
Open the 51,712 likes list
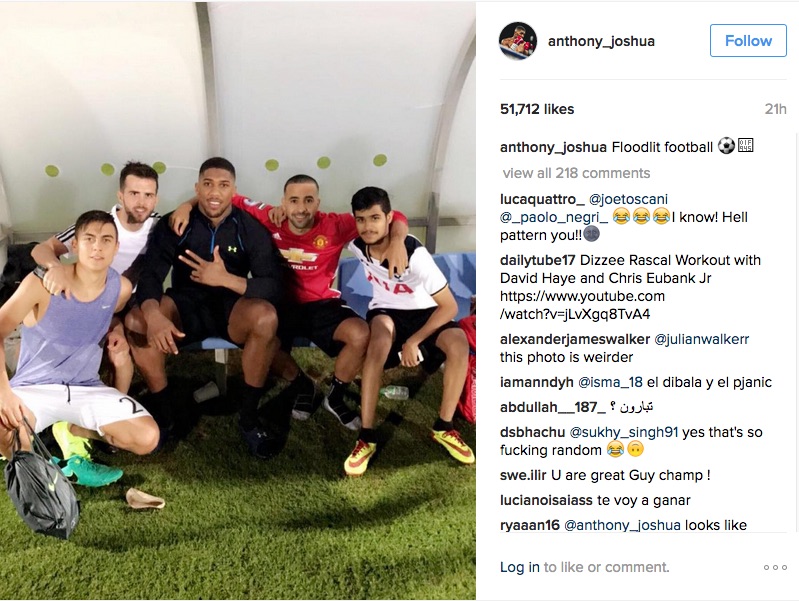[x=537, y=109]
